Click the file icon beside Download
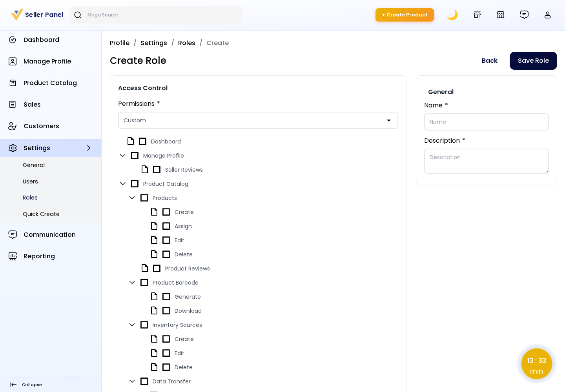 click(154, 310)
